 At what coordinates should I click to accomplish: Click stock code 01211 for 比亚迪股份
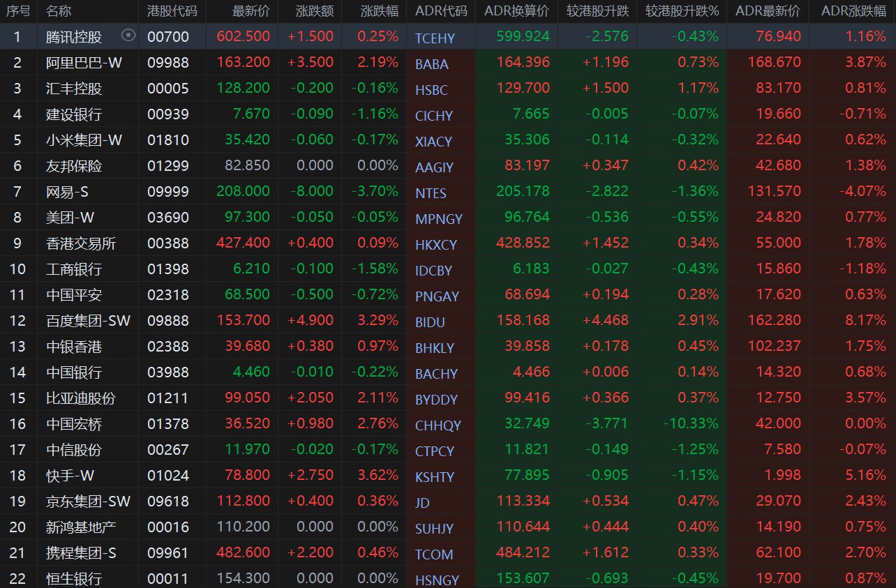coord(168,398)
